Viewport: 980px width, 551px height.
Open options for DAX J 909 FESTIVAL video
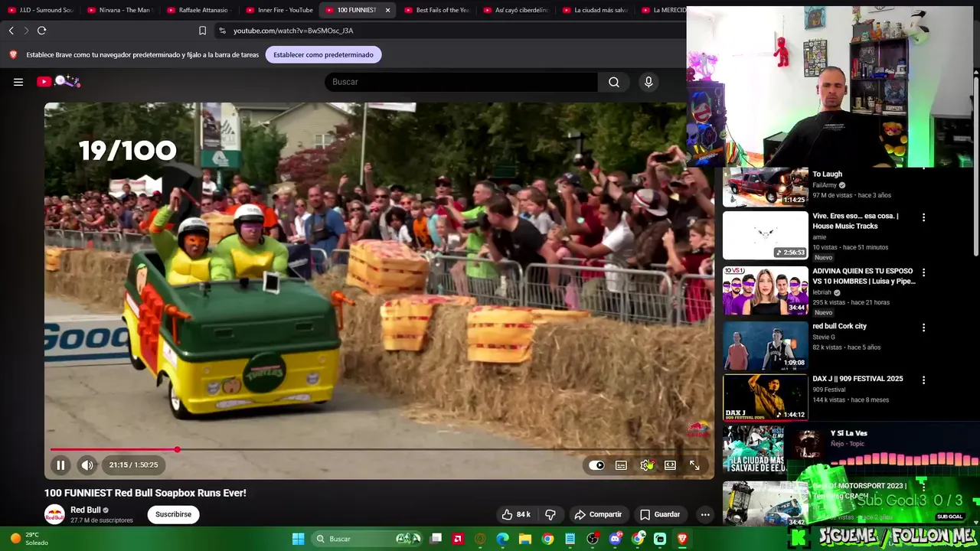point(923,380)
